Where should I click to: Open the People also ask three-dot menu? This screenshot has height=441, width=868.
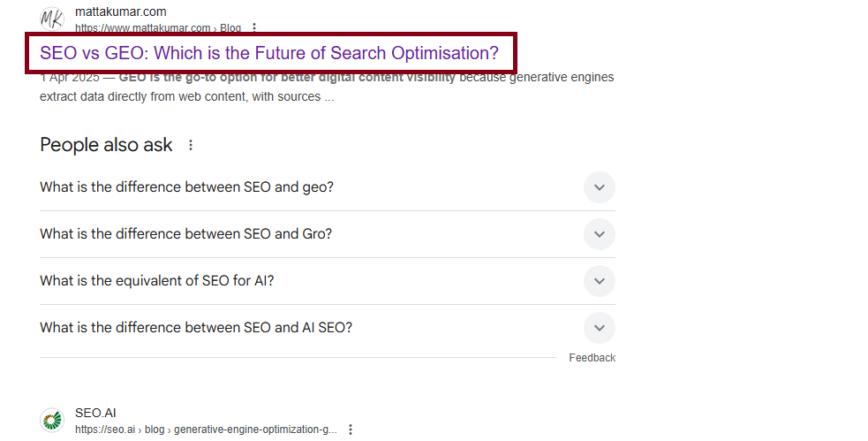click(191, 145)
